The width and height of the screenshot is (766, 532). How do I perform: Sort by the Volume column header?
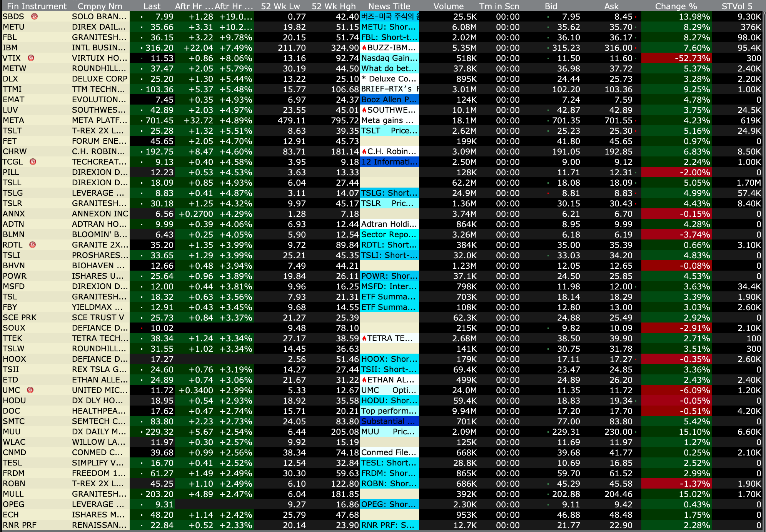(x=448, y=6)
